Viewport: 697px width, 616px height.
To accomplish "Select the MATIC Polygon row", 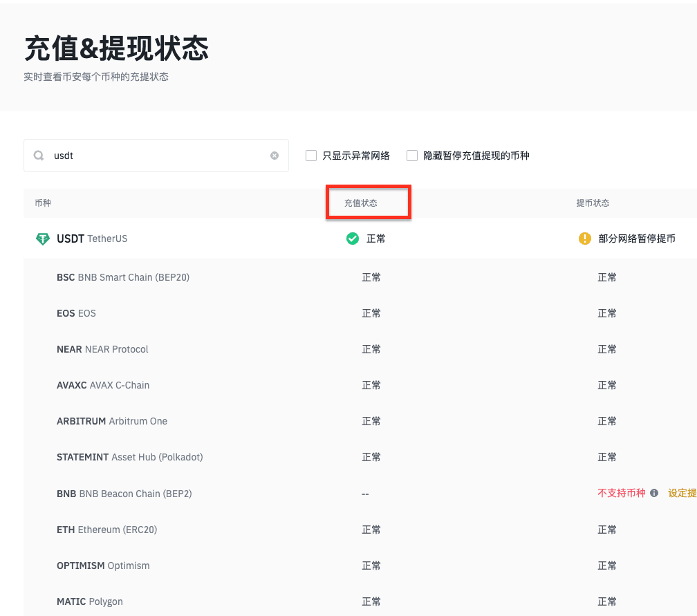I will click(x=360, y=601).
